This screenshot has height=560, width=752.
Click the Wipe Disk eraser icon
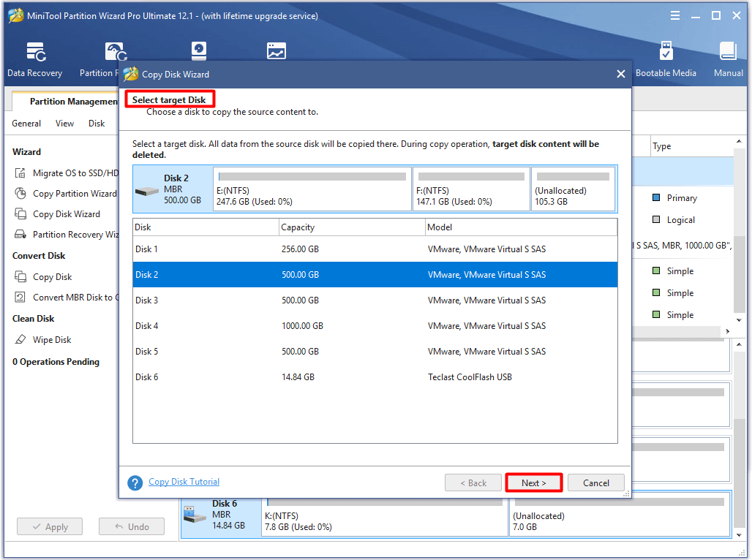(x=20, y=339)
